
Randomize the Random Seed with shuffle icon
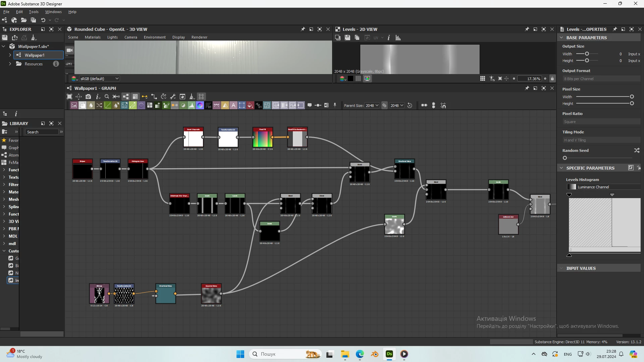click(637, 150)
